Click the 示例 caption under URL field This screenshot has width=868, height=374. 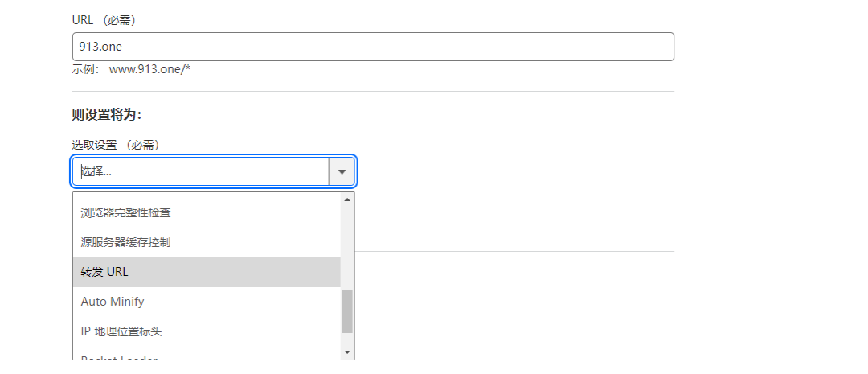85,69
